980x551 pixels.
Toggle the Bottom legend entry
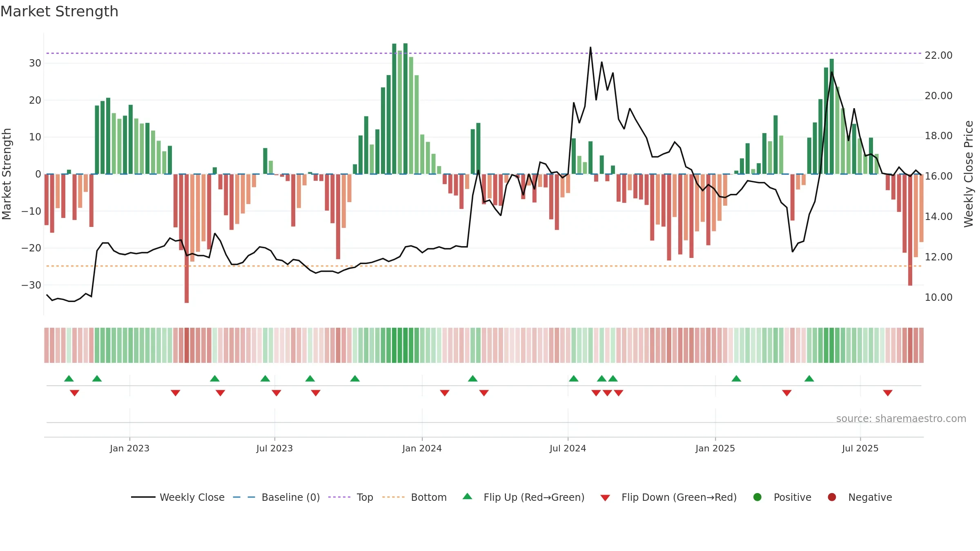[x=414, y=497]
